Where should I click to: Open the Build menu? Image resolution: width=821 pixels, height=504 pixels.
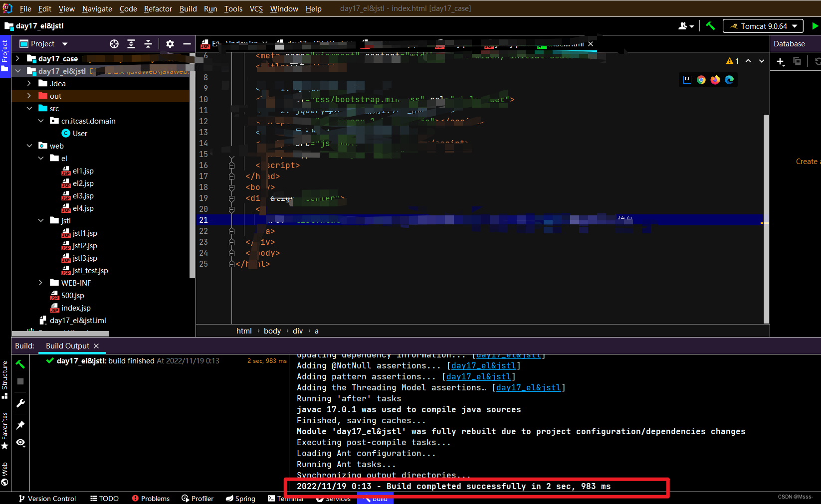(188, 8)
